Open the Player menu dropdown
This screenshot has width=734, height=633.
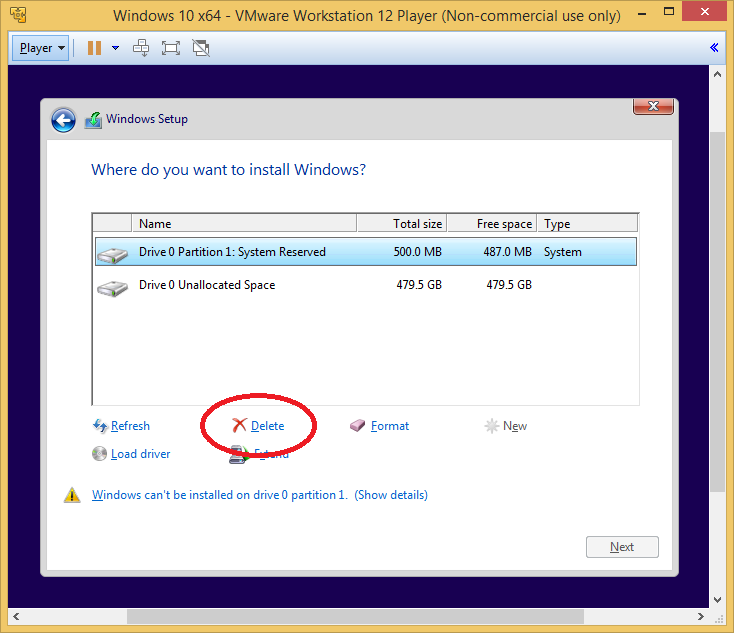40,48
